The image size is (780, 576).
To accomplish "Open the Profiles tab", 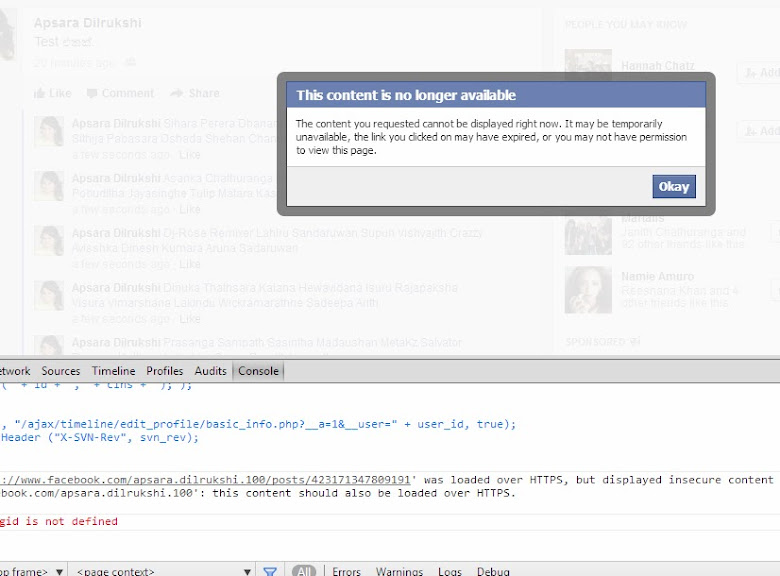I will [x=165, y=371].
